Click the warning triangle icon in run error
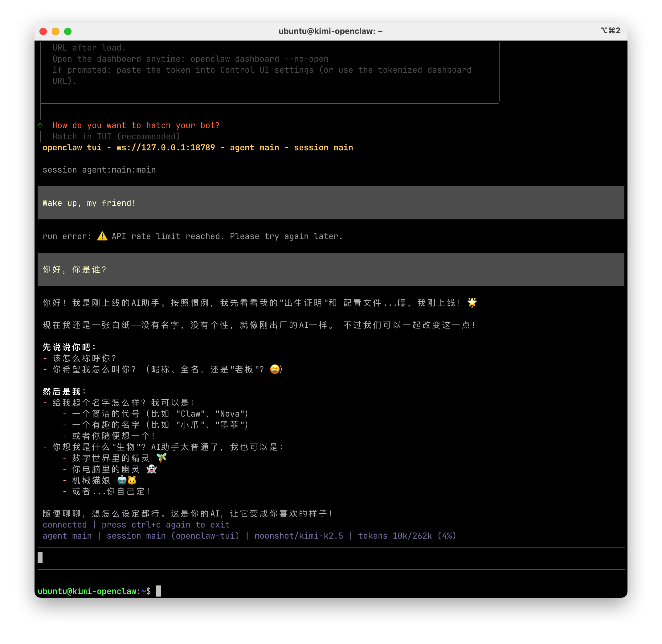Screen dimensions: 662x644 pyautogui.click(x=102, y=236)
